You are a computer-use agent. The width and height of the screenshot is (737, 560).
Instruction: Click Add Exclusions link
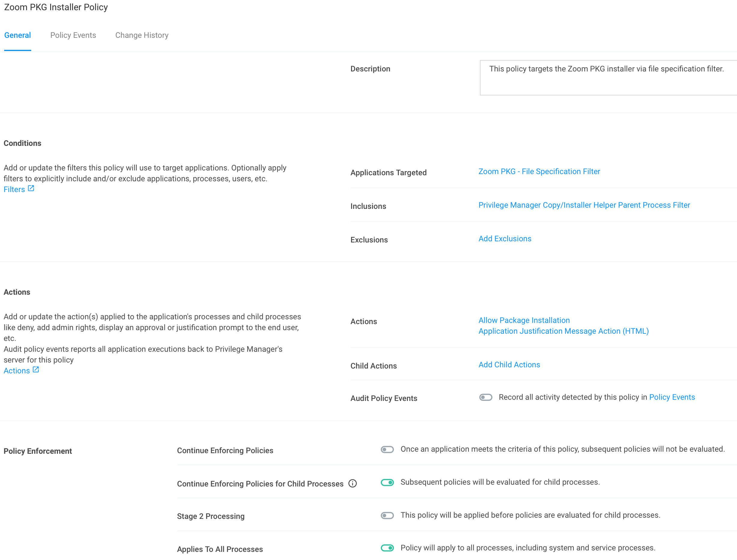[505, 239]
